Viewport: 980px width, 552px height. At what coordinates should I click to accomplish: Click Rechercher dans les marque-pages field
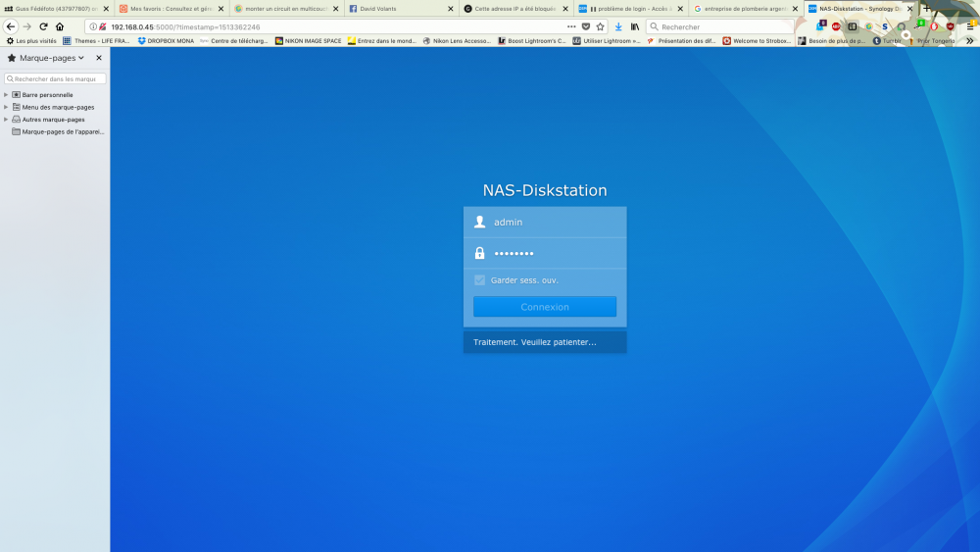coord(55,78)
